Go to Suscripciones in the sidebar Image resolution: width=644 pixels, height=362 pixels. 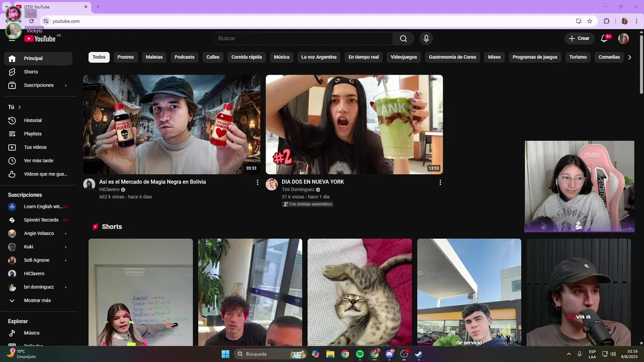click(x=38, y=85)
